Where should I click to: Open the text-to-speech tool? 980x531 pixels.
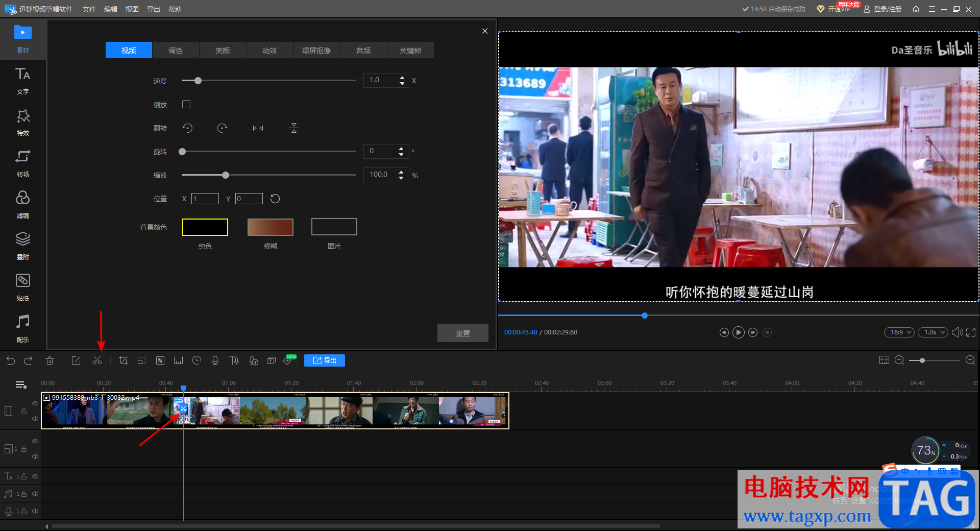pyautogui.click(x=234, y=360)
